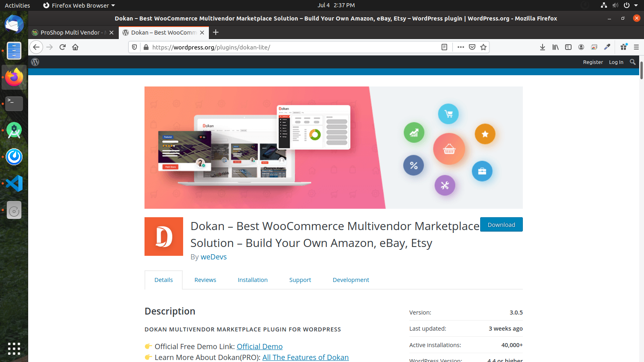Launch Android Studio from the dock
Viewport: 644px width, 362px height.
pyautogui.click(x=14, y=130)
